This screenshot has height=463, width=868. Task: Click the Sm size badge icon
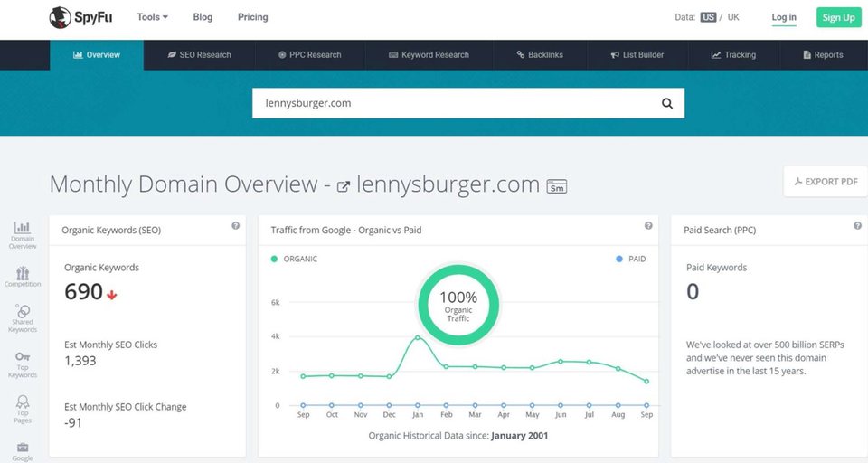557,186
